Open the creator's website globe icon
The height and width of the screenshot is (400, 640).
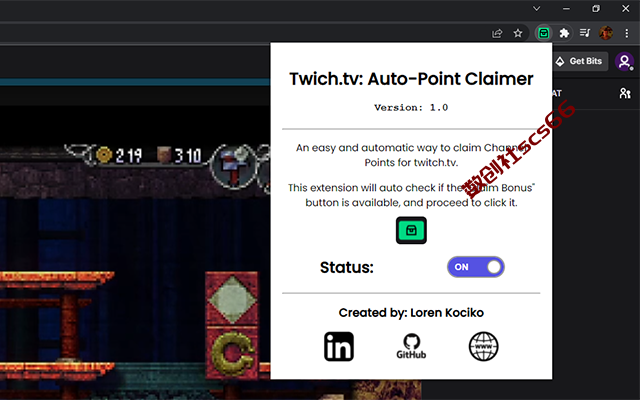(x=483, y=347)
